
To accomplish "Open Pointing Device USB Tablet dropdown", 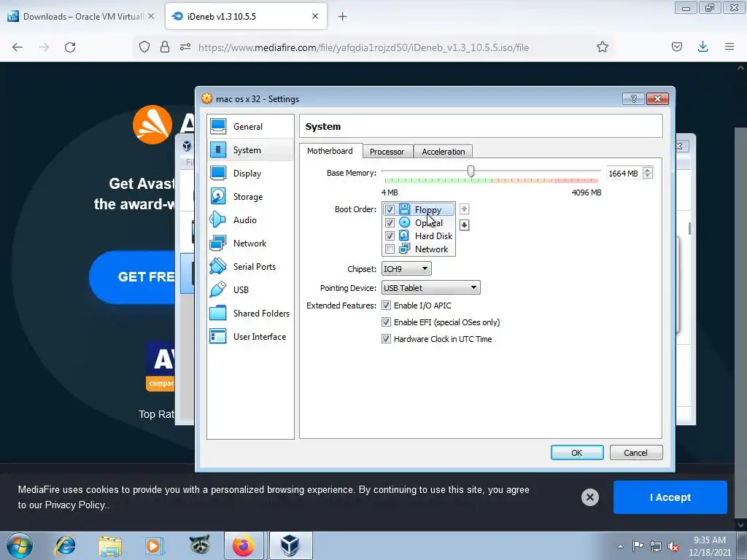I will click(430, 287).
